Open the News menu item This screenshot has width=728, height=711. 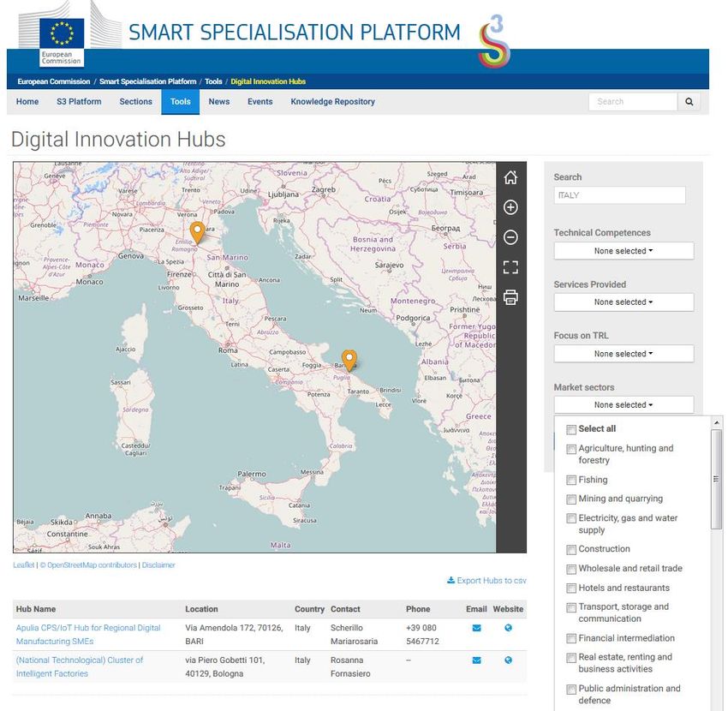219,102
